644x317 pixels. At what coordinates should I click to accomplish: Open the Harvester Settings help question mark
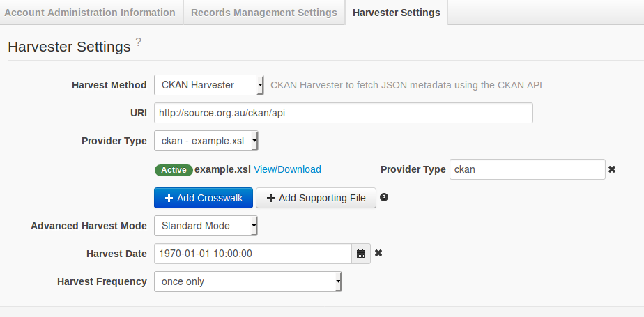point(138,42)
